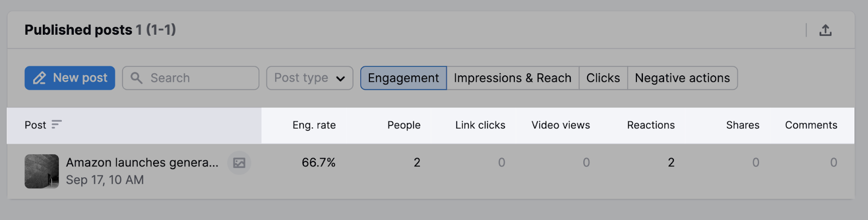Click the Amazon post thumbnail image
The image size is (868, 220).
click(x=42, y=171)
